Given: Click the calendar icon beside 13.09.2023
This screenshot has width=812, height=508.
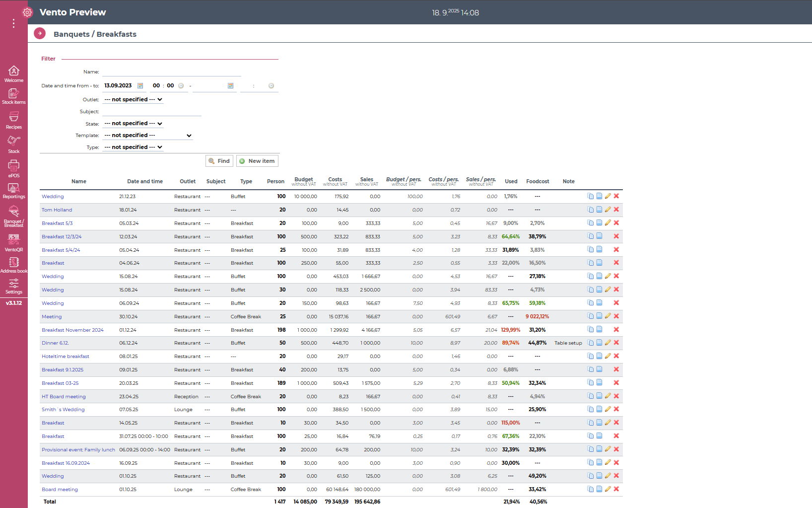Looking at the screenshot, I should (x=140, y=86).
